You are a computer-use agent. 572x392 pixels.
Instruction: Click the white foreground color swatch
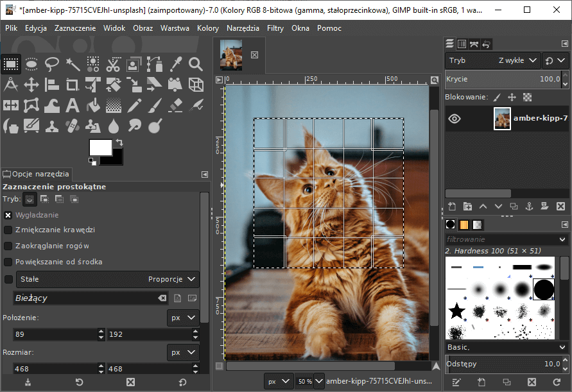pyautogui.click(x=100, y=146)
